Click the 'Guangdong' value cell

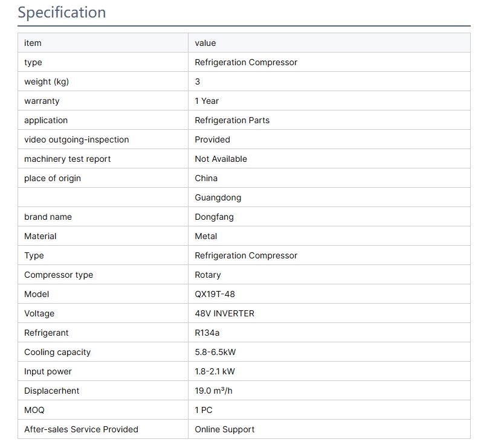click(218, 197)
